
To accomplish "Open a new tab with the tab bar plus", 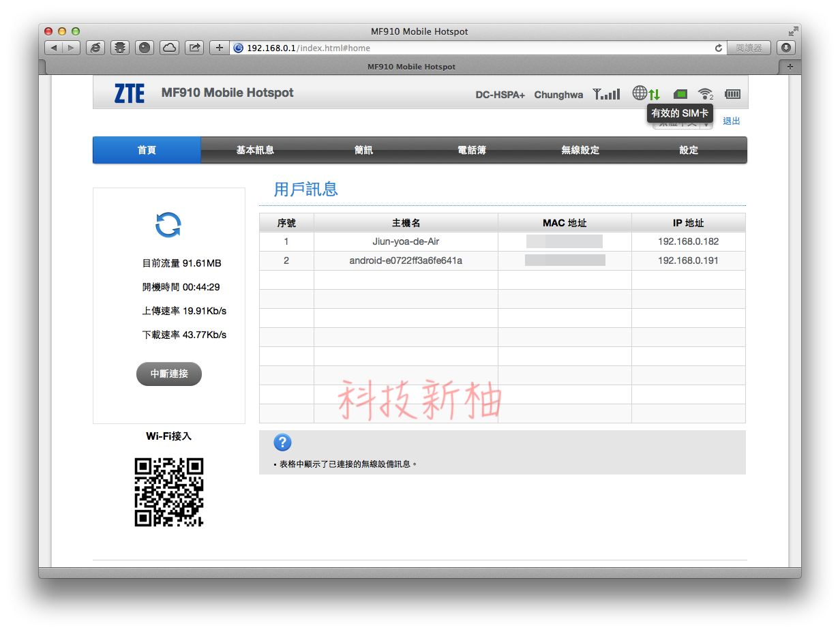I will coord(790,67).
